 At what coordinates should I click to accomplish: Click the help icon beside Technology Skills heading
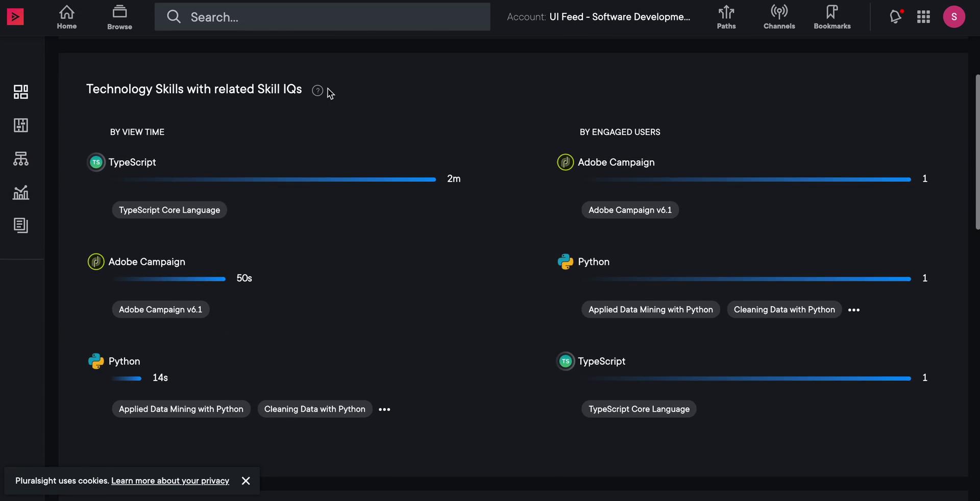click(317, 91)
